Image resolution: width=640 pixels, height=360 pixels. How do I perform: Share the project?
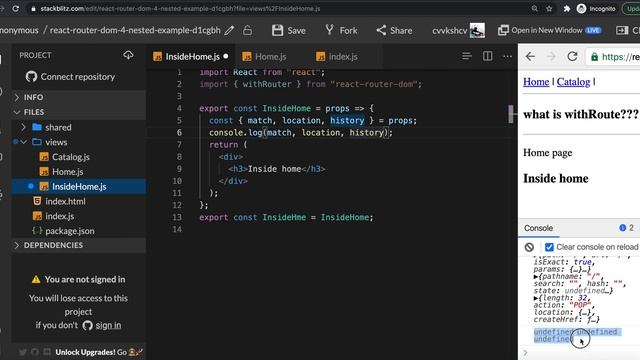coord(394,30)
